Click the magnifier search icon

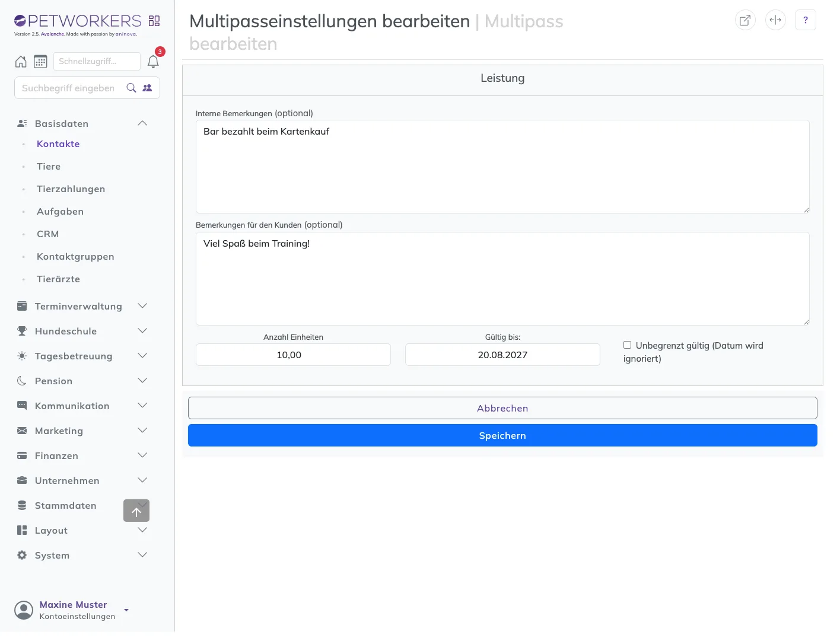click(x=132, y=88)
